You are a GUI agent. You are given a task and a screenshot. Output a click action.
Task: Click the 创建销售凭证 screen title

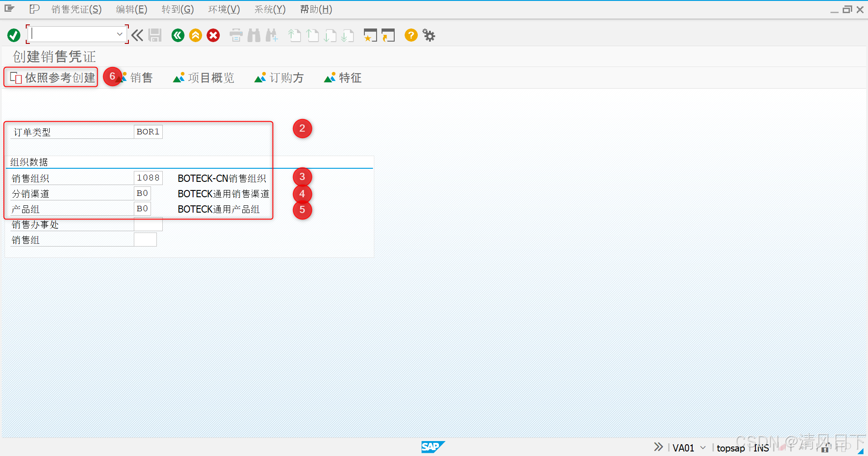point(54,57)
